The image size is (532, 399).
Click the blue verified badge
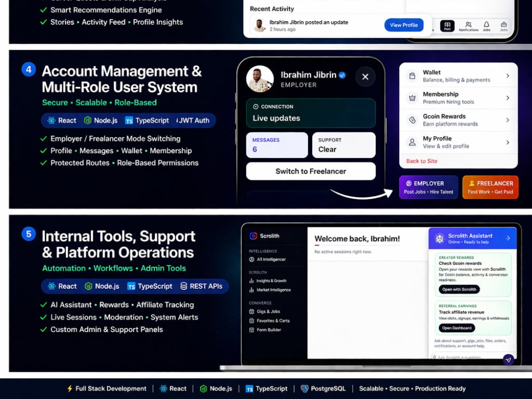342,75
